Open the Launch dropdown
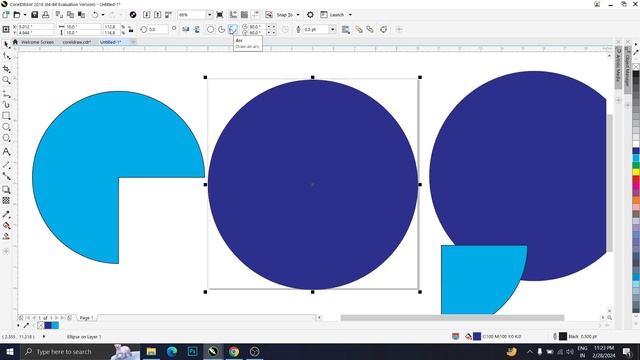The width and height of the screenshot is (640, 360). (x=350, y=15)
